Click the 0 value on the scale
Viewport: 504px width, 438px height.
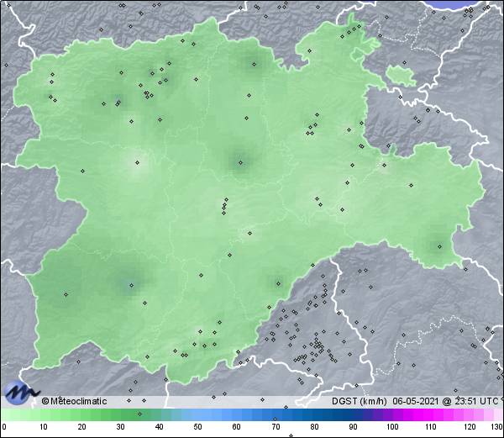pyautogui.click(x=4, y=427)
